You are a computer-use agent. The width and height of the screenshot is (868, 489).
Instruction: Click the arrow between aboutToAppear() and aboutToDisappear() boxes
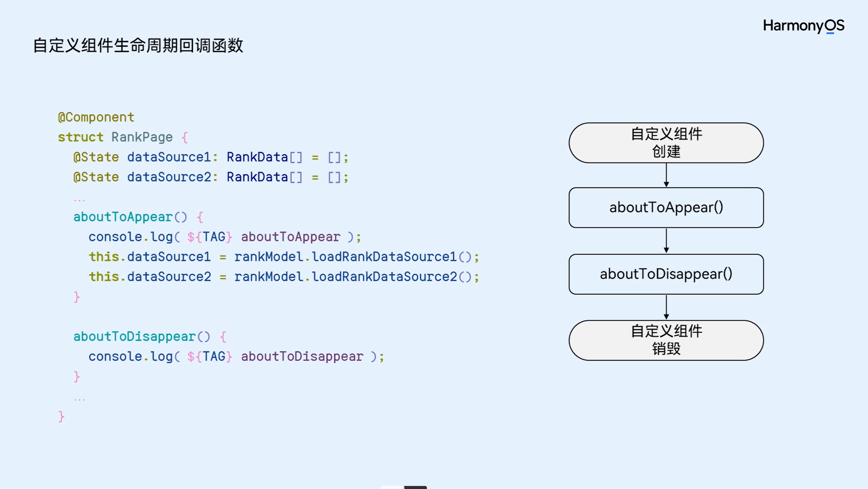(x=666, y=241)
